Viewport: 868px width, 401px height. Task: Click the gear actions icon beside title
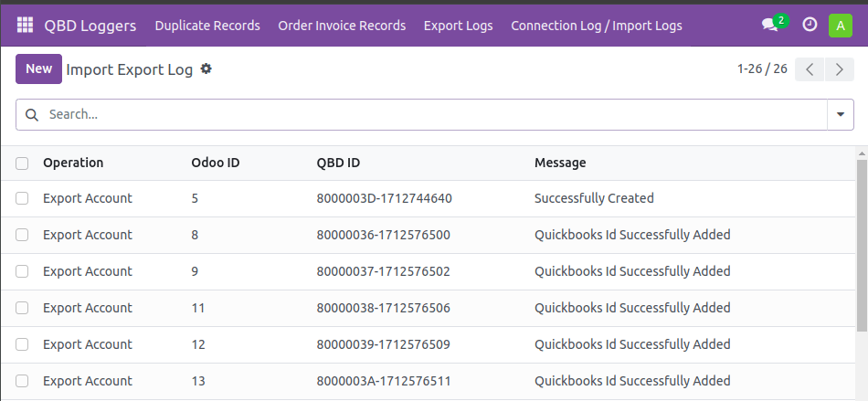point(206,69)
